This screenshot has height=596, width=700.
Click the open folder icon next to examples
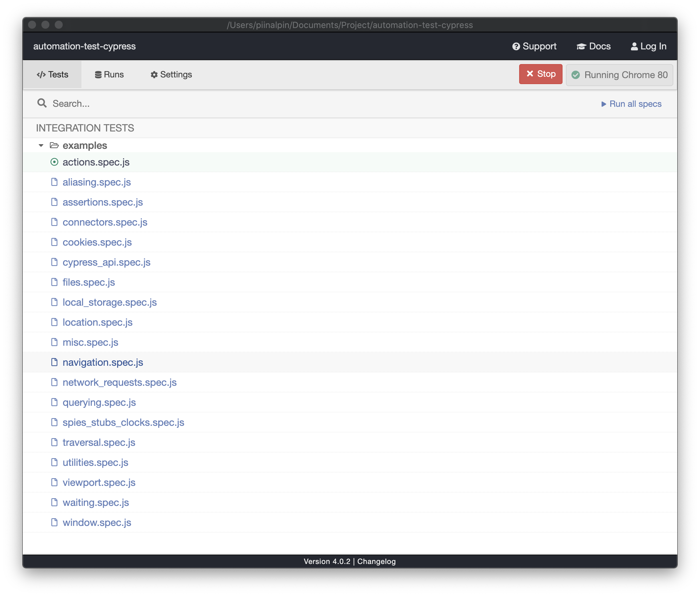click(54, 145)
